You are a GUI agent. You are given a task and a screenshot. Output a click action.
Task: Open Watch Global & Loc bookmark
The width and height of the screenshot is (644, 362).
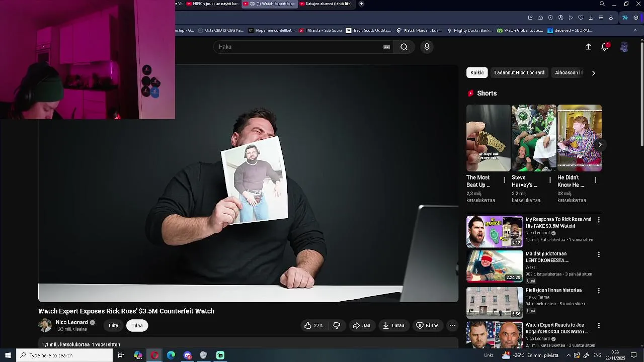tap(520, 30)
